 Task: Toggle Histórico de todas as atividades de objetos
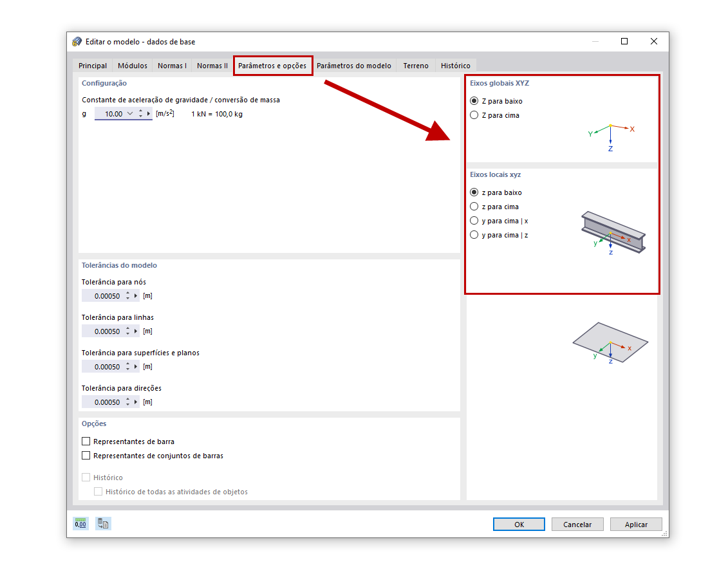tap(98, 491)
